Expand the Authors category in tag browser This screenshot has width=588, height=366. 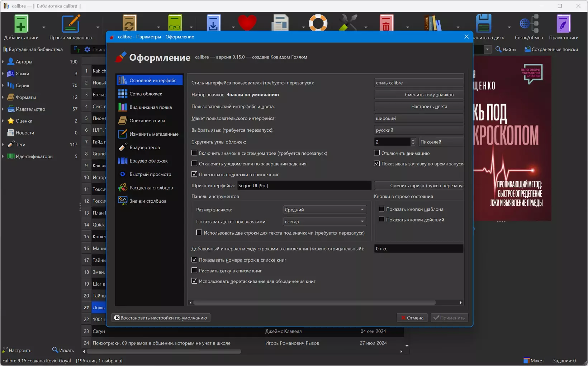(x=3, y=62)
